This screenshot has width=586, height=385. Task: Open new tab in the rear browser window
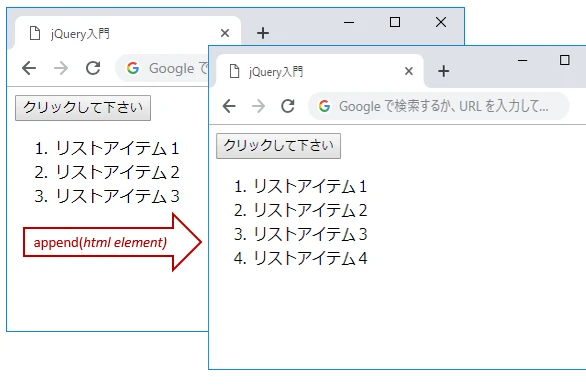[x=263, y=33]
